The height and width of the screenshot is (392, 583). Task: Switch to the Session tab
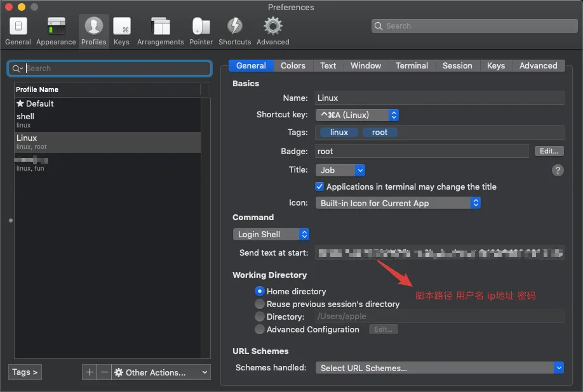[457, 66]
